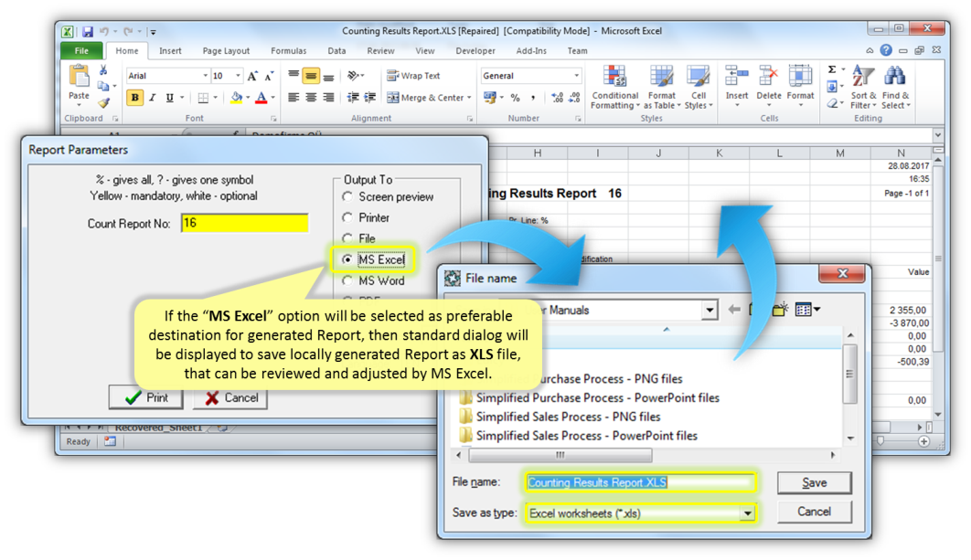Image resolution: width=971 pixels, height=560 pixels.
Task: Click the Format Painter brush icon
Action: [103, 102]
